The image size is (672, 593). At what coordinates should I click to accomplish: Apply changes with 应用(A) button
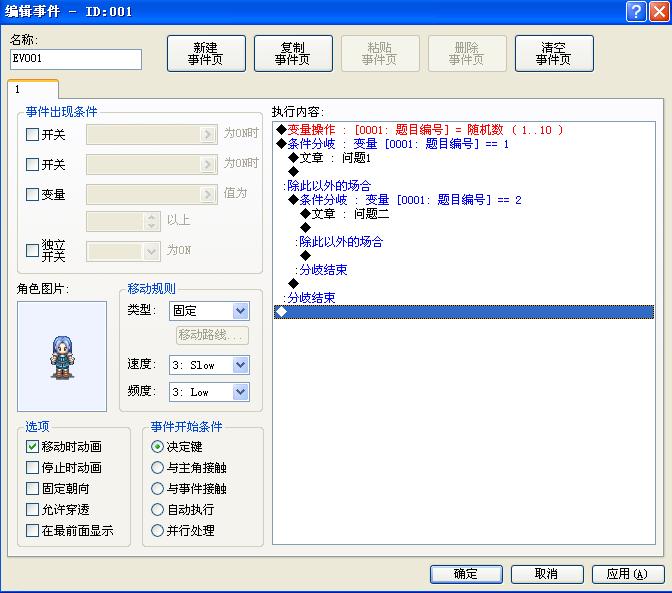click(628, 574)
